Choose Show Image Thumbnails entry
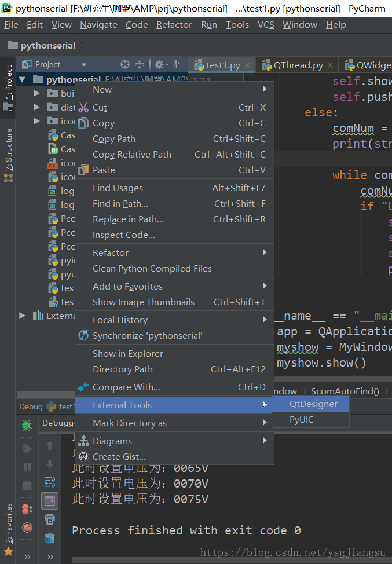Image resolution: width=392 pixels, height=564 pixels. coord(174,302)
